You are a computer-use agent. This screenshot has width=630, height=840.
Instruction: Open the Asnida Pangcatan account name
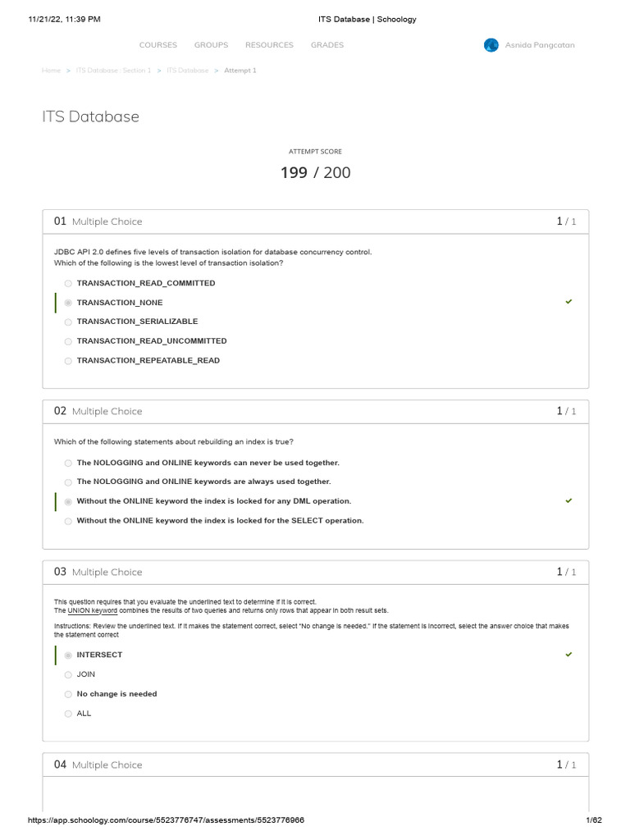(x=540, y=45)
